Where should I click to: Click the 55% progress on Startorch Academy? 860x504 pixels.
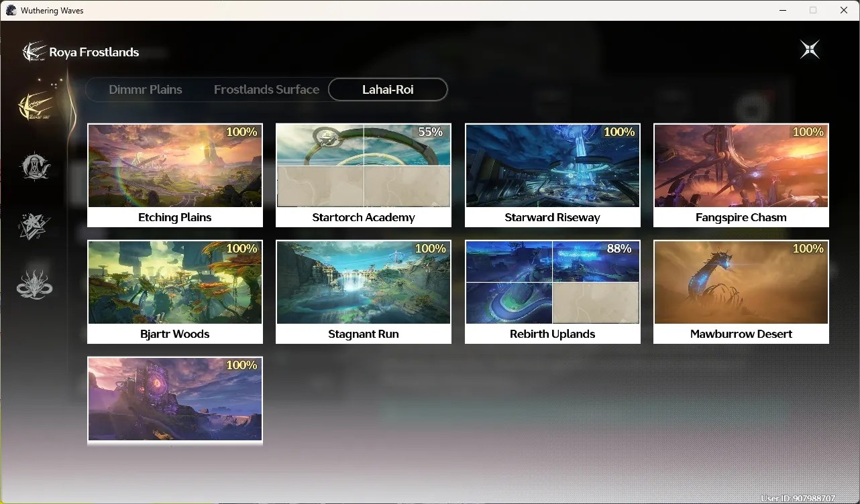[x=431, y=132]
